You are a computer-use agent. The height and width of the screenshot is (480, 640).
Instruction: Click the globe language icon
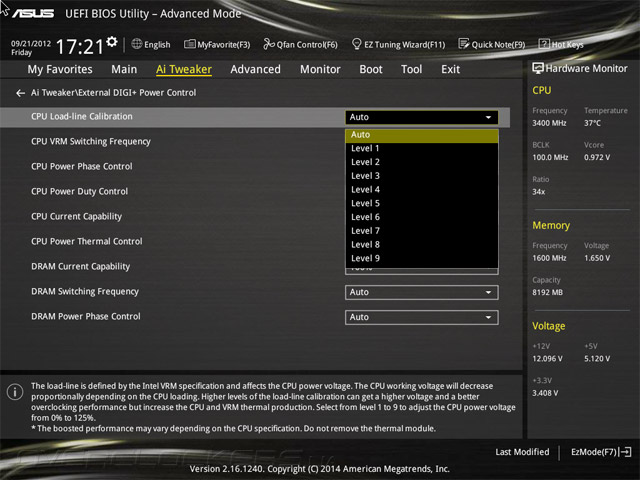point(137,44)
